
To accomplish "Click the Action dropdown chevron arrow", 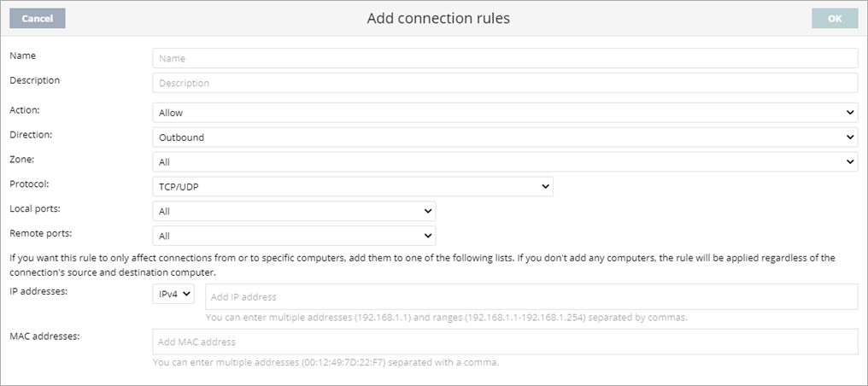I will (850, 113).
